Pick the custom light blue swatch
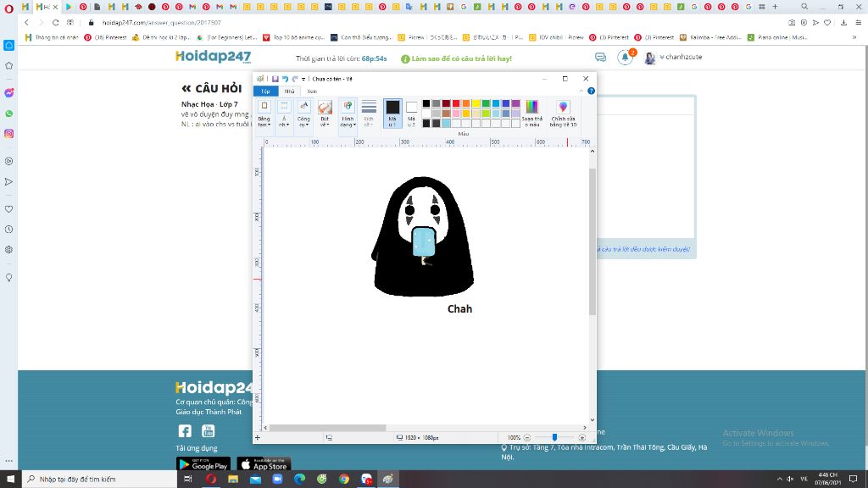The width and height of the screenshot is (868, 488). click(446, 124)
